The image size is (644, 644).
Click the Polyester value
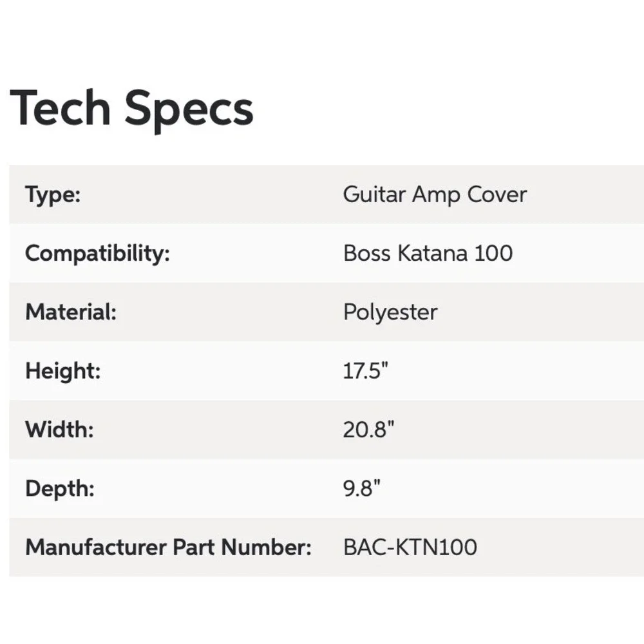(390, 313)
